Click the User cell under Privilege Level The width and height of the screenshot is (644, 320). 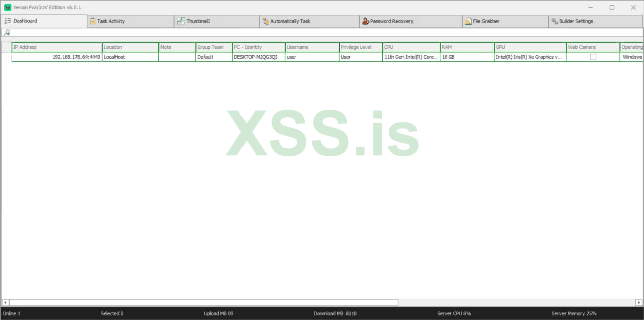click(361, 57)
